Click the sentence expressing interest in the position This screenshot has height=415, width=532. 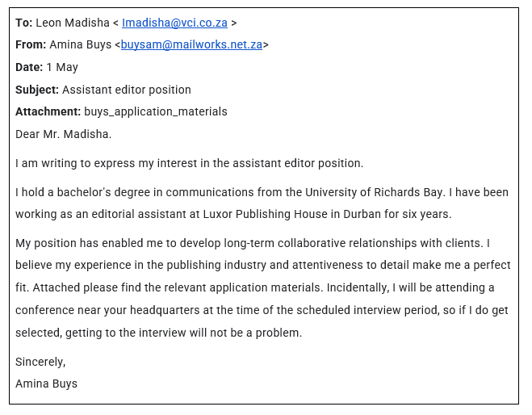point(190,163)
